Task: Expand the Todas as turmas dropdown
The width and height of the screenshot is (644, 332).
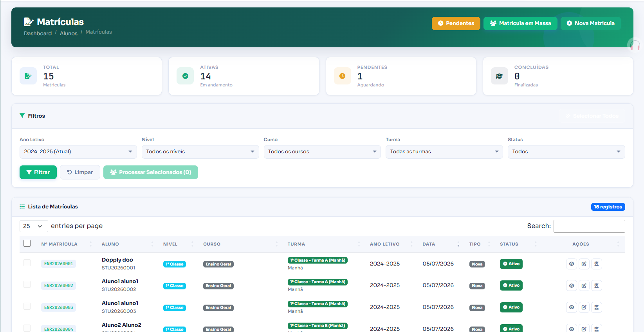Action: [444, 152]
